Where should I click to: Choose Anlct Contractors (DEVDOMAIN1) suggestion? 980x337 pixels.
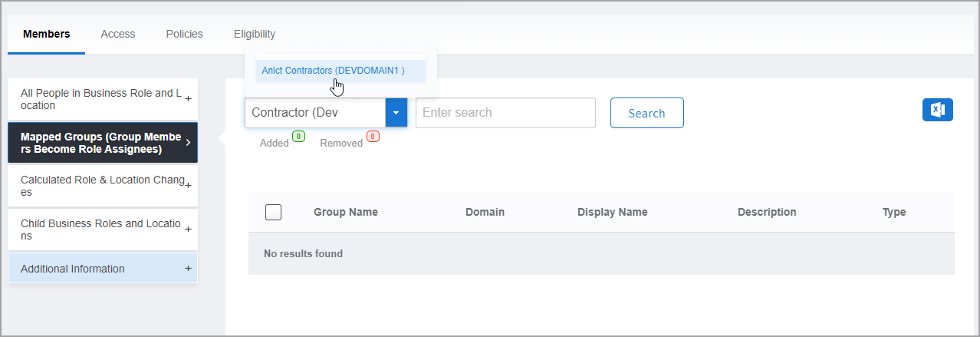[333, 71]
